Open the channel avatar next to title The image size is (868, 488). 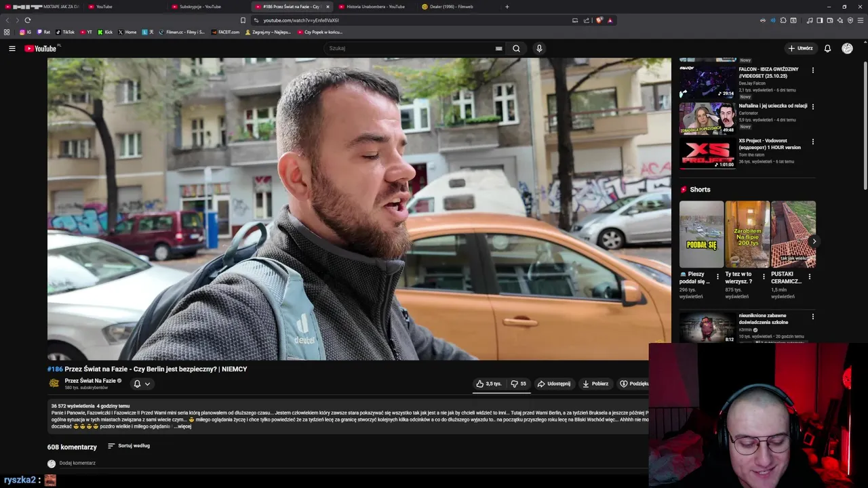[54, 384]
